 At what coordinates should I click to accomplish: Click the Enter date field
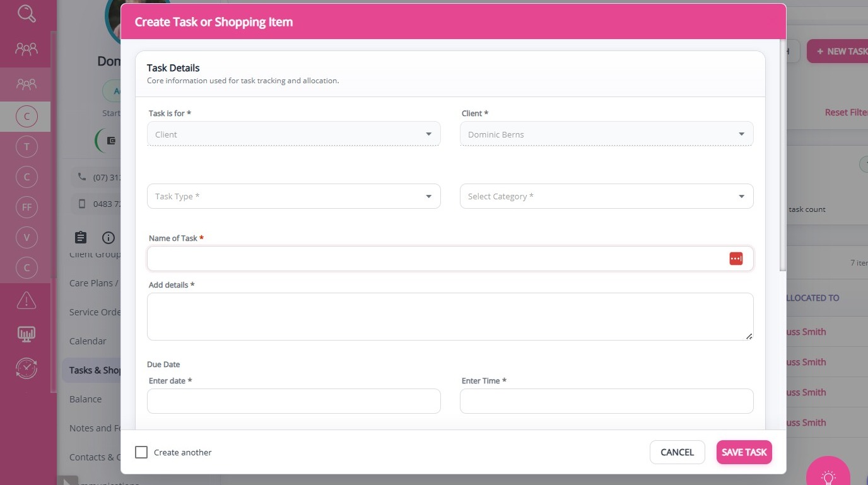click(x=294, y=401)
